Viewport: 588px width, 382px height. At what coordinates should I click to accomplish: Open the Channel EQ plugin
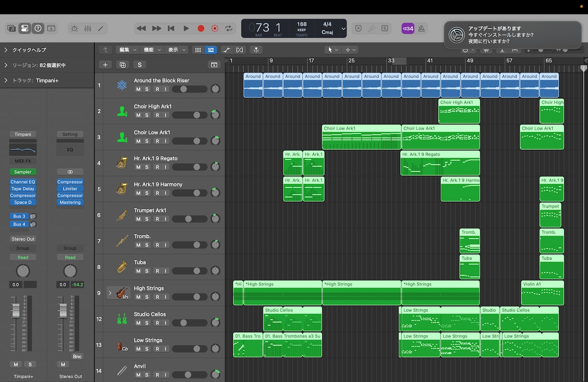pyautogui.click(x=23, y=182)
